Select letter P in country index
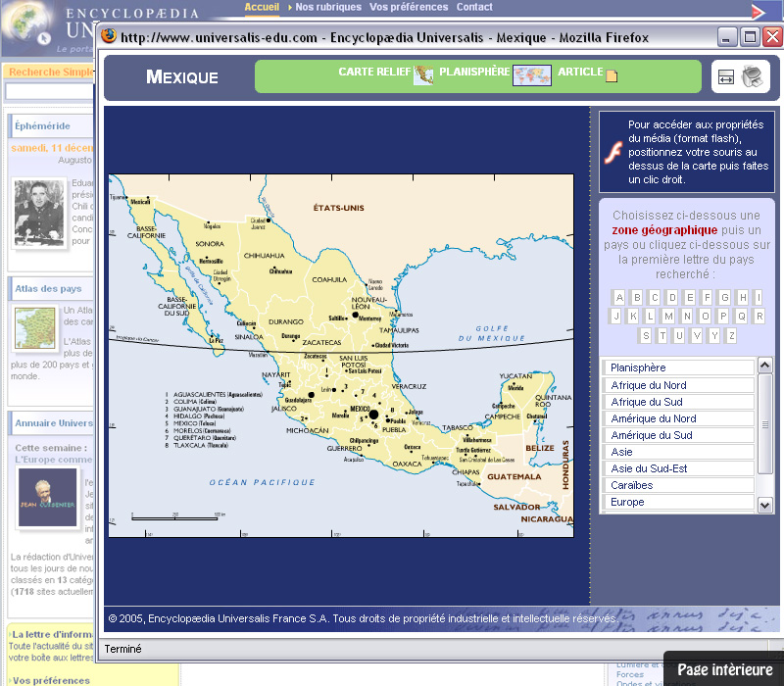 tap(723, 316)
